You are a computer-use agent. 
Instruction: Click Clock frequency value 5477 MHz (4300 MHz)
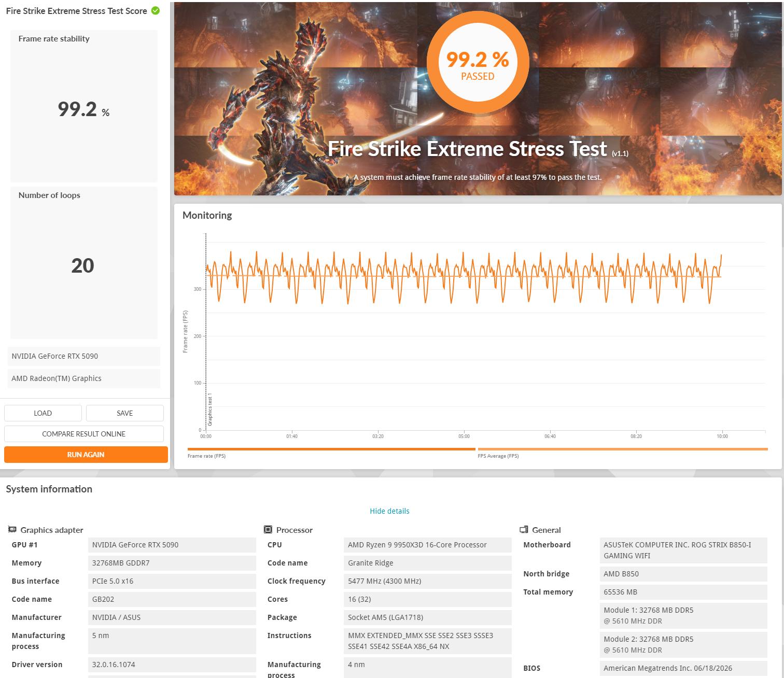click(x=428, y=581)
